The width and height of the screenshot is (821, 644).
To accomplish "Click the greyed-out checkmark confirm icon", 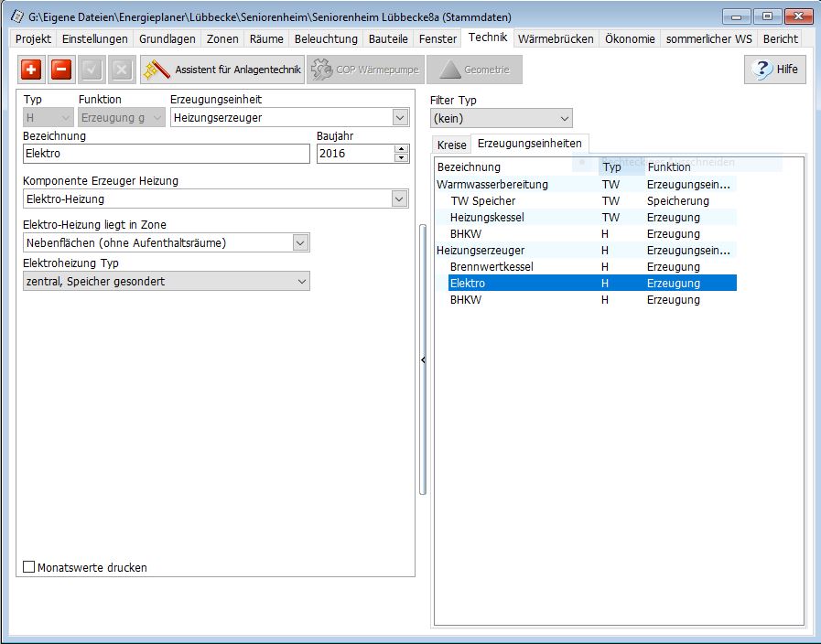I will [x=92, y=70].
